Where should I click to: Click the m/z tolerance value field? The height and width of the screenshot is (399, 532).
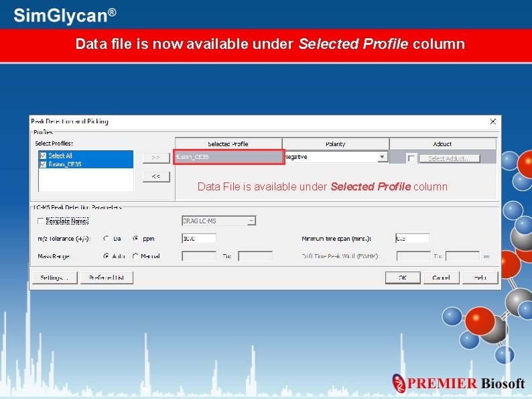click(199, 239)
